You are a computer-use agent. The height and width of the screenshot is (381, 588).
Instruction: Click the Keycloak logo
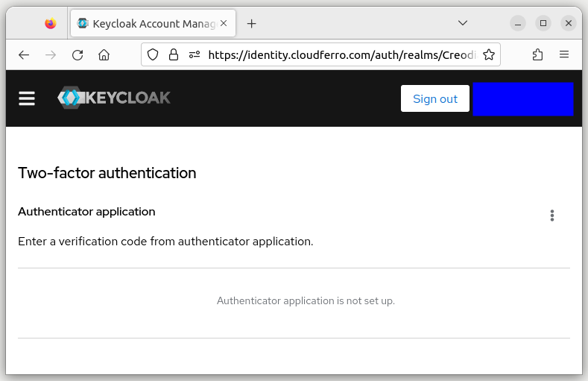point(114,98)
